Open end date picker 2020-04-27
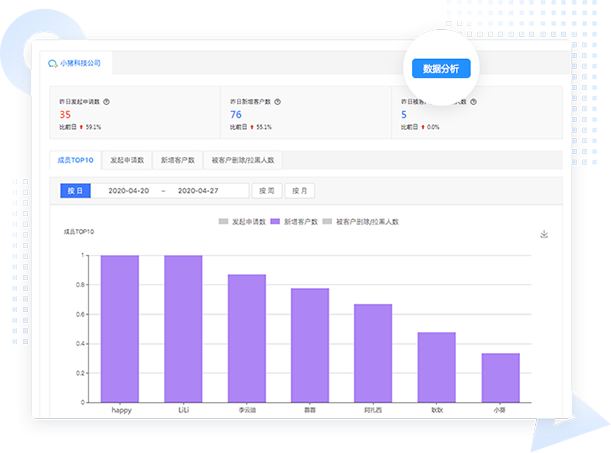This screenshot has height=453, width=611. point(198,190)
